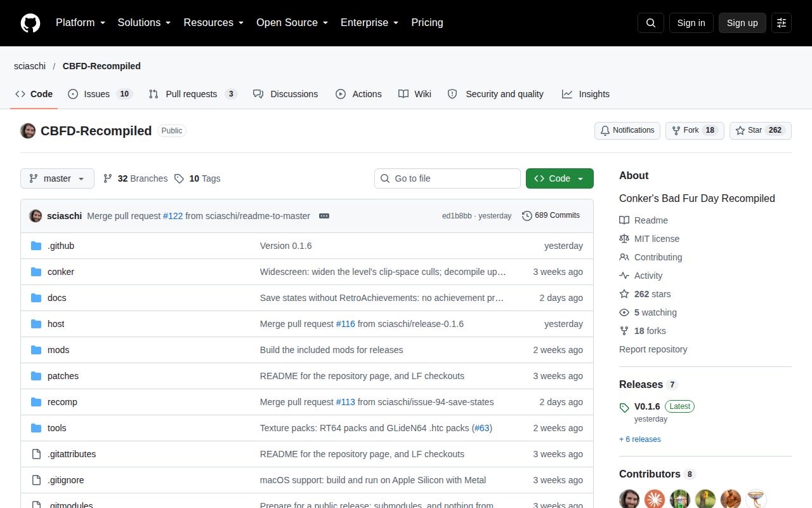Open the green Code dropdown button

(x=560, y=178)
